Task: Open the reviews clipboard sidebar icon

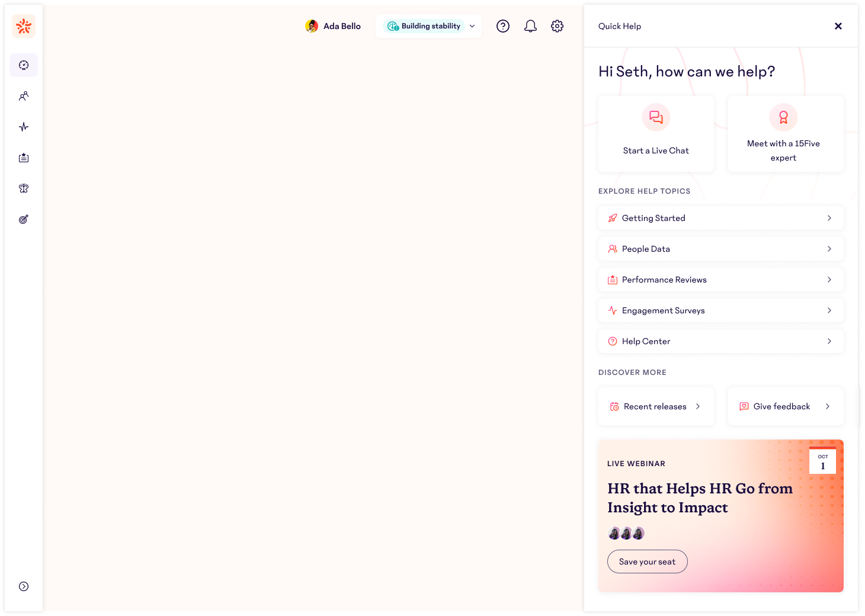Action: (x=24, y=158)
